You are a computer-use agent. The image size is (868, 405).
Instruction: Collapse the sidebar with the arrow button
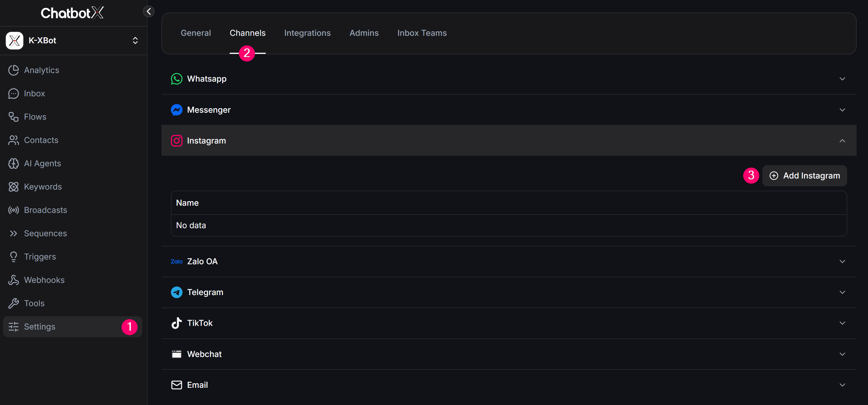(x=149, y=11)
